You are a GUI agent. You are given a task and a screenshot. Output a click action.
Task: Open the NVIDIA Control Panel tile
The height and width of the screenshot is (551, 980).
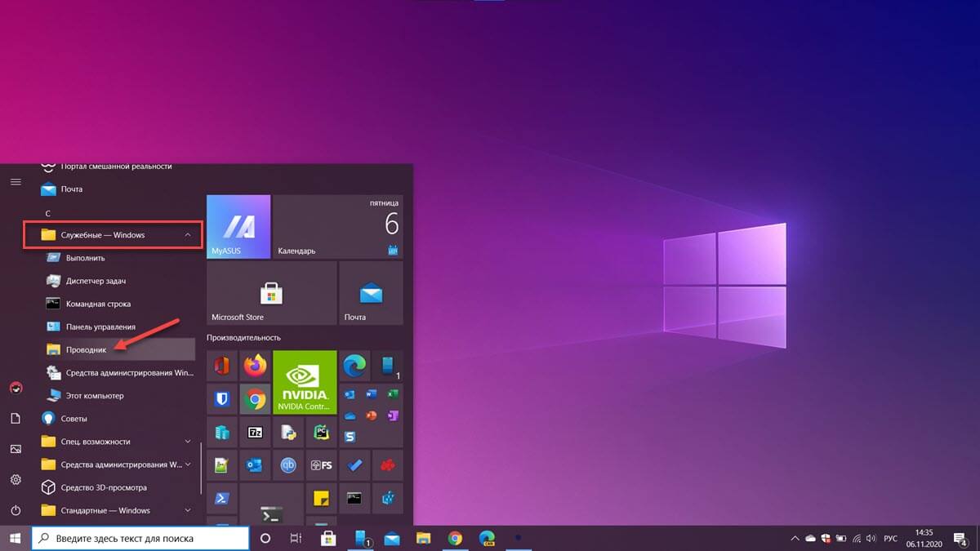click(305, 384)
